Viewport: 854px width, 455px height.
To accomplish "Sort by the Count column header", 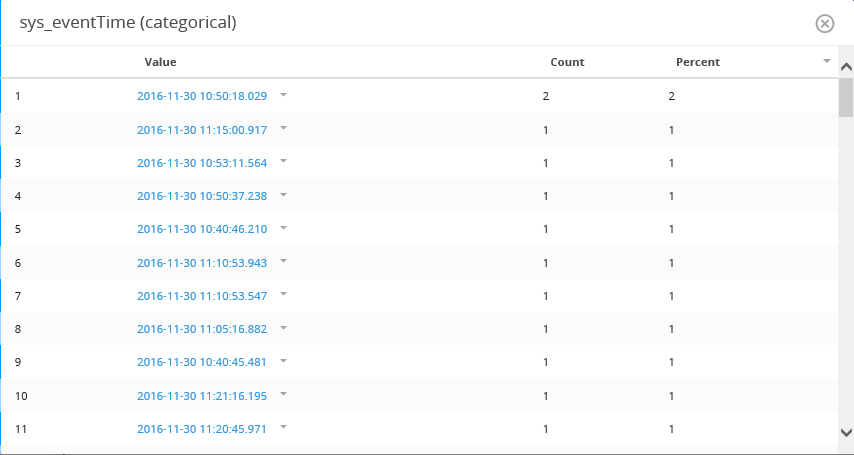I will tap(567, 62).
